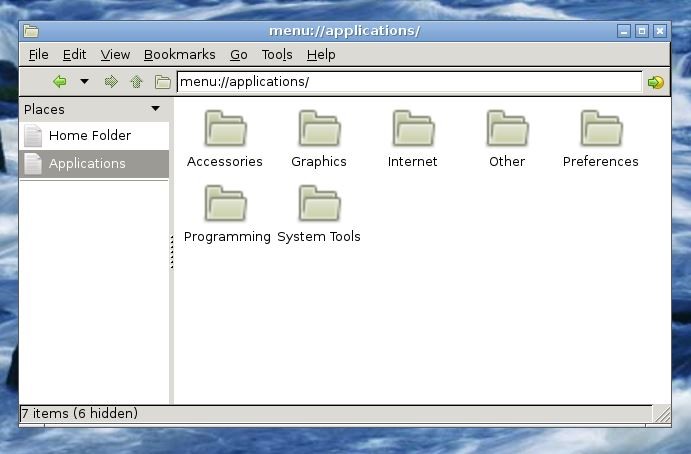Close the file manager window
The width and height of the screenshot is (691, 454).
point(660,31)
